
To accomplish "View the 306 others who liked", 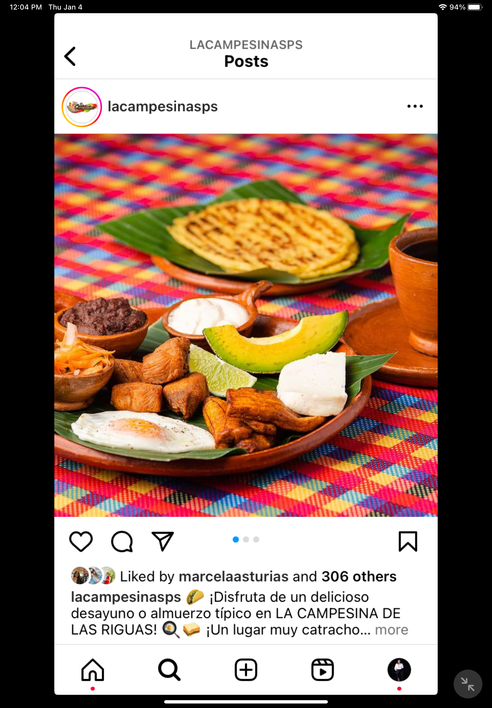I will coord(359,576).
